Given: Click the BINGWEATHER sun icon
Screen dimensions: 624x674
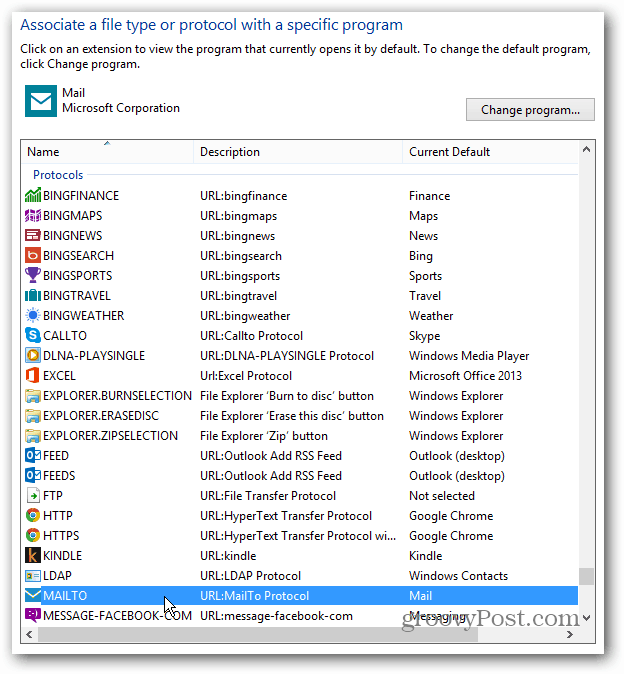Looking at the screenshot, I should pyautogui.click(x=33, y=315).
